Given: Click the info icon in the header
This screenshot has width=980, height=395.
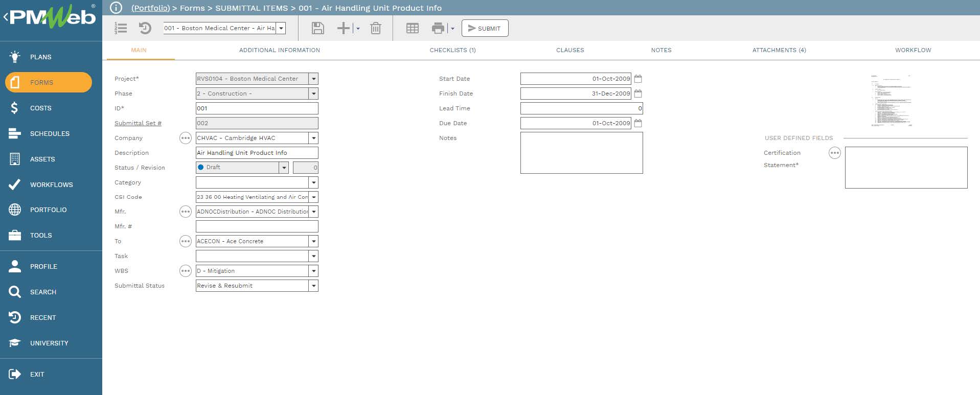Looking at the screenshot, I should 116,8.
